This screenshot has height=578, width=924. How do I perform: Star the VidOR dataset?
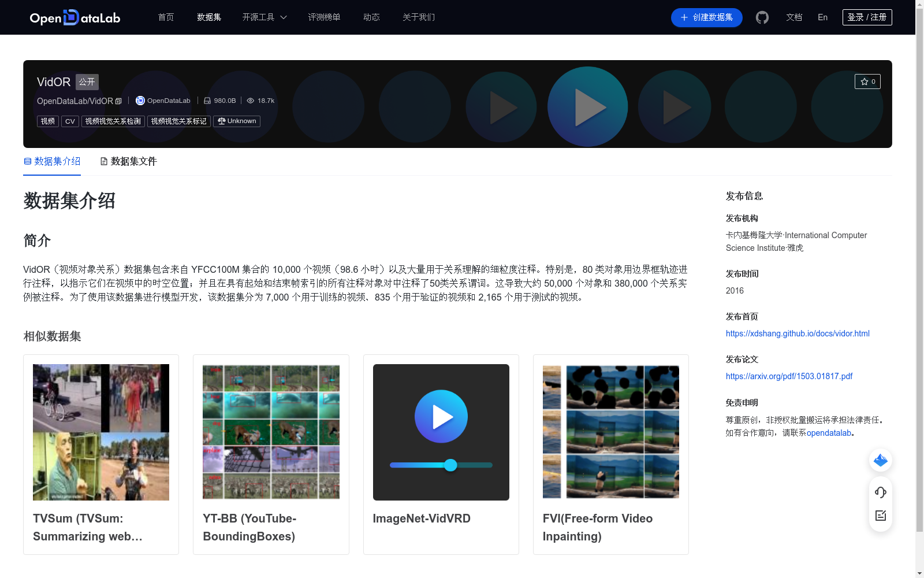pos(867,81)
